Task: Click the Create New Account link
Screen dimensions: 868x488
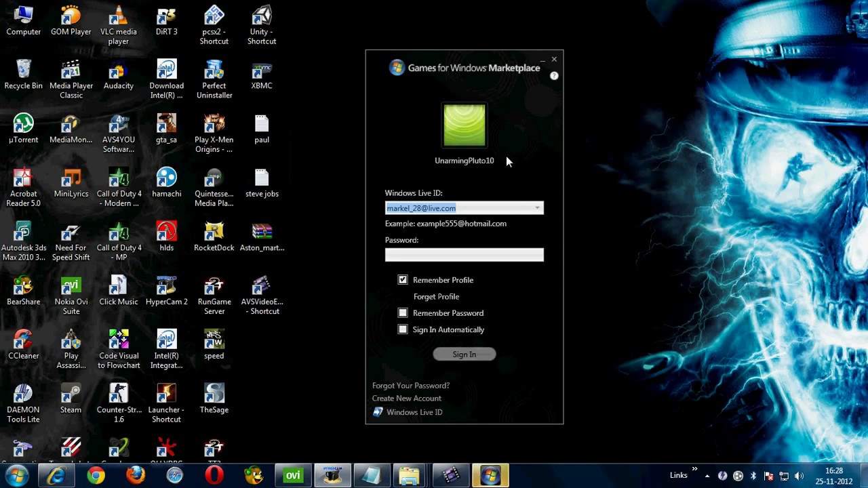Action: (x=406, y=399)
